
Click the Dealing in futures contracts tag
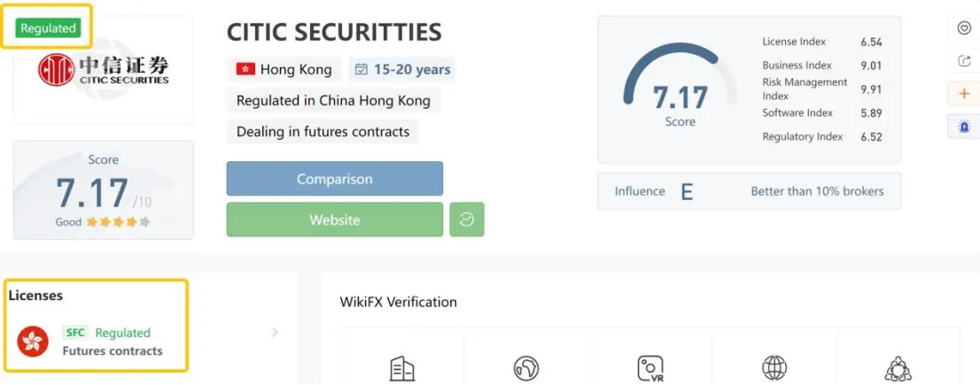323,132
